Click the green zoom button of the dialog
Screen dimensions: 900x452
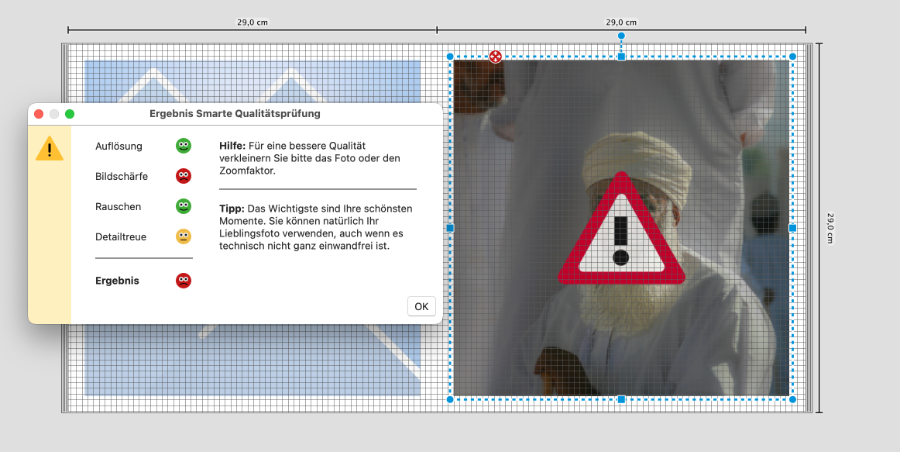tap(69, 114)
